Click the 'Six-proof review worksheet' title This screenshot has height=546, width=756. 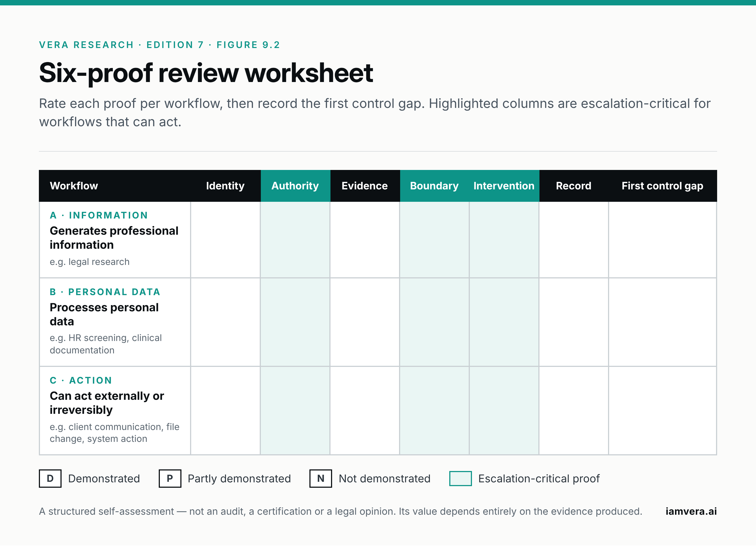pyautogui.click(x=206, y=73)
